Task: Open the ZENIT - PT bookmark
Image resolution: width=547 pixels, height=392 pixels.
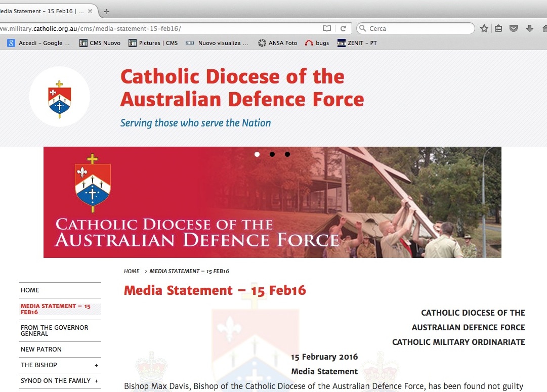Action: (x=357, y=43)
